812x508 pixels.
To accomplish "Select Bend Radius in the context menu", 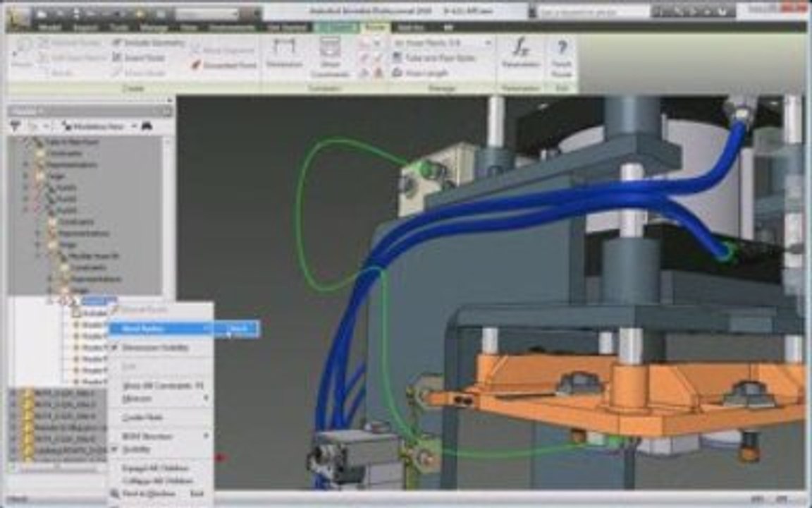I will click(x=161, y=328).
